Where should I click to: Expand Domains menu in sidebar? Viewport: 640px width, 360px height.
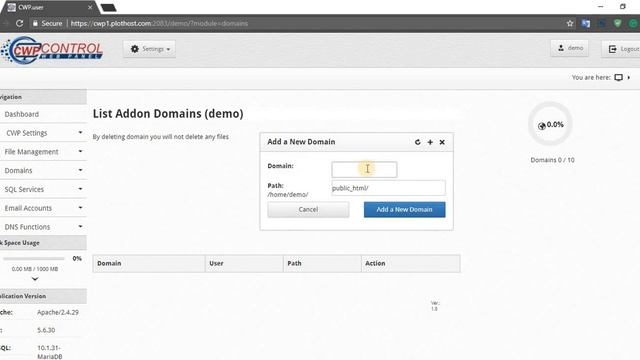point(43,171)
